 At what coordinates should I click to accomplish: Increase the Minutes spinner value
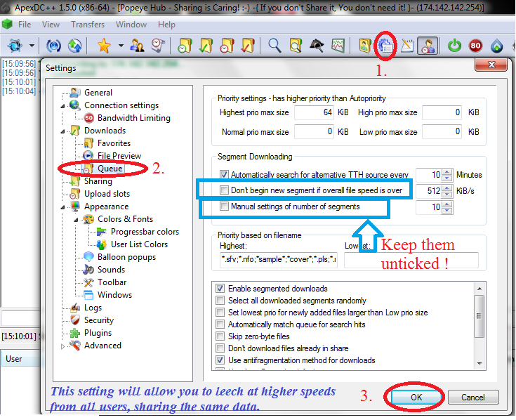(x=446, y=172)
